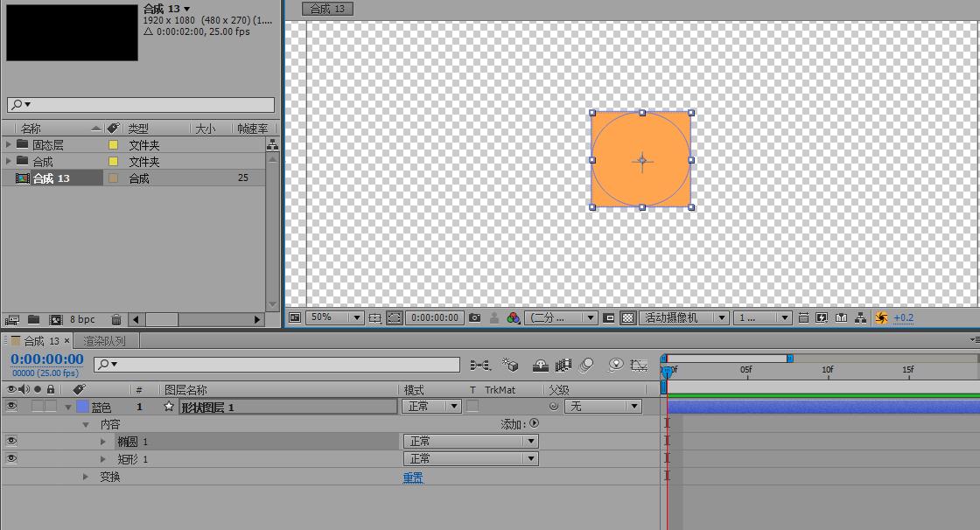Image resolution: width=980 pixels, height=530 pixels.
Task: Click the snapshot camera icon in viewer
Action: tap(474, 318)
